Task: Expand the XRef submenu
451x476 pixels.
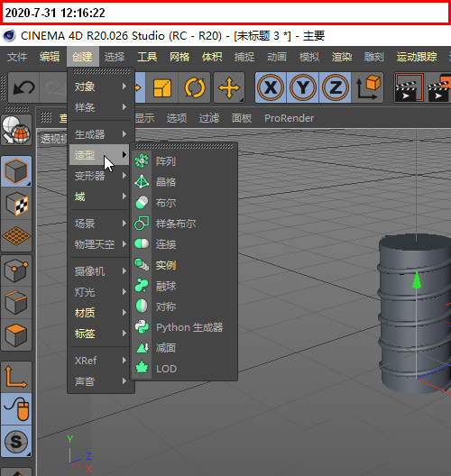Action: click(100, 361)
